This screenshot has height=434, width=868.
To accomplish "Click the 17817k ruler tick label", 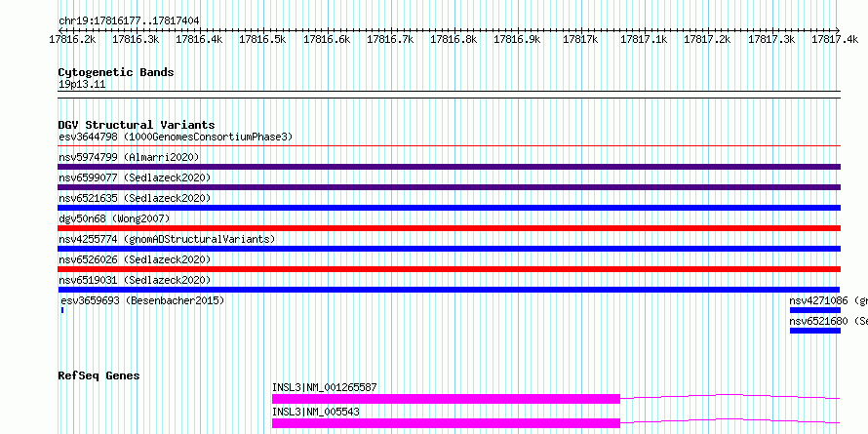I will tap(580, 39).
